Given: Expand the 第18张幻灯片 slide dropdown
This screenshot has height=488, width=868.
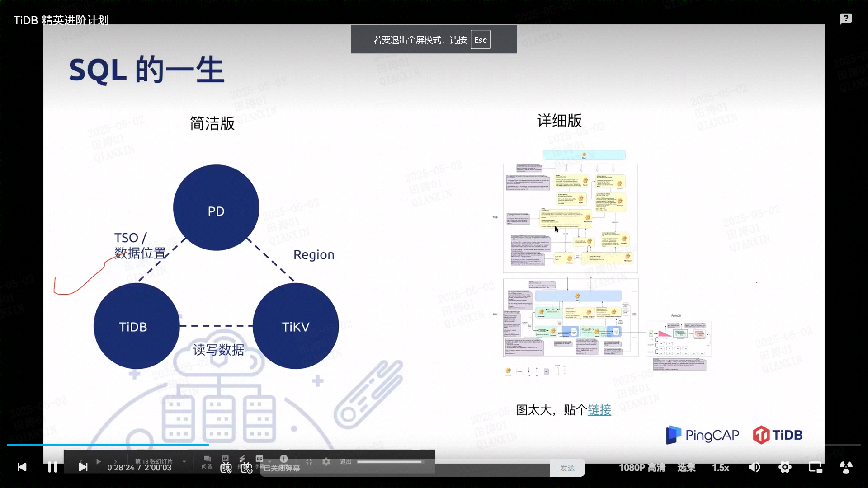Looking at the screenshot, I should coord(184,461).
